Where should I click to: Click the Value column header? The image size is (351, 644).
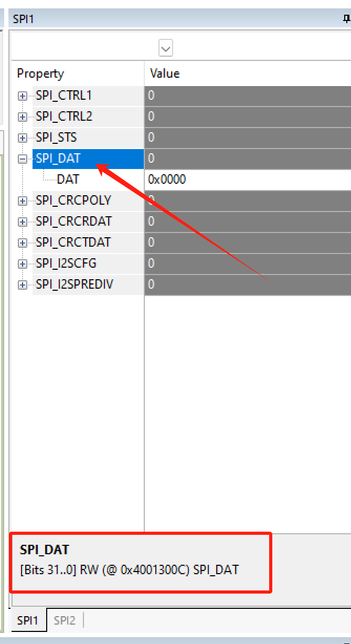[248, 73]
